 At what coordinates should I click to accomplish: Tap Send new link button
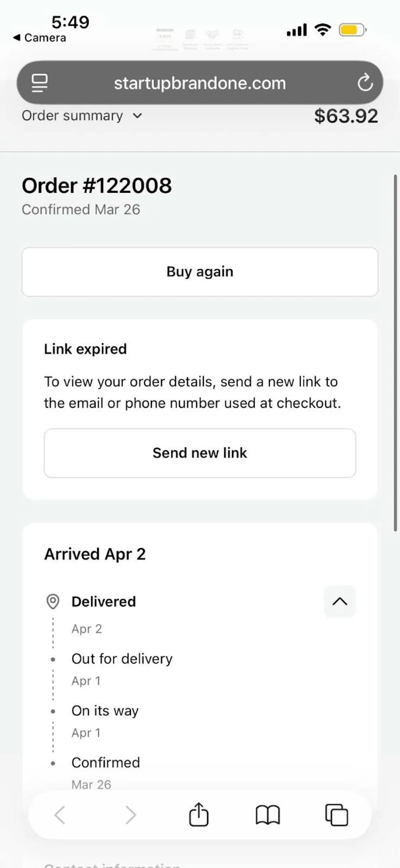tap(200, 453)
